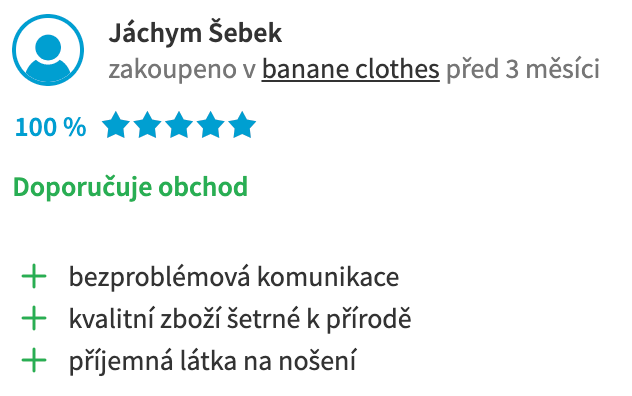
Task: Click the word zakoupeno in the purchase line
Action: pyautogui.click(x=172, y=70)
